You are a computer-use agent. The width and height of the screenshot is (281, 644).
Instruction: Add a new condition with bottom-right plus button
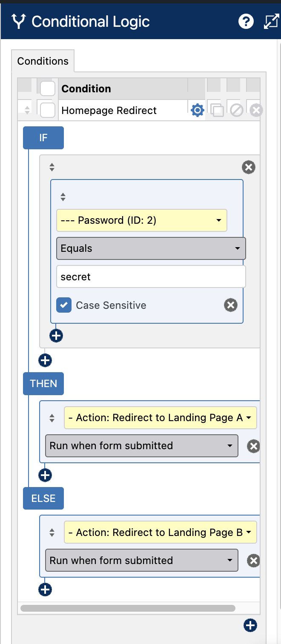click(x=250, y=625)
